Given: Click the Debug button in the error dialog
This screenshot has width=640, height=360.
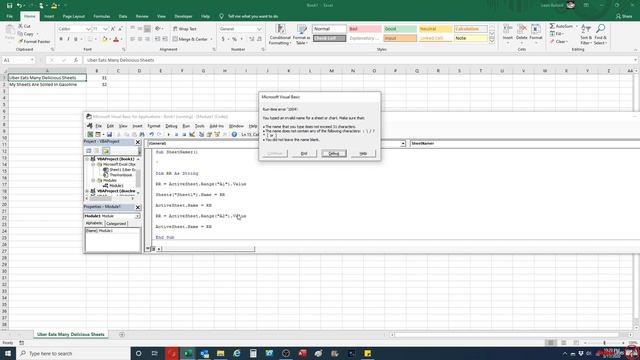Looking at the screenshot, I should [x=333, y=153].
